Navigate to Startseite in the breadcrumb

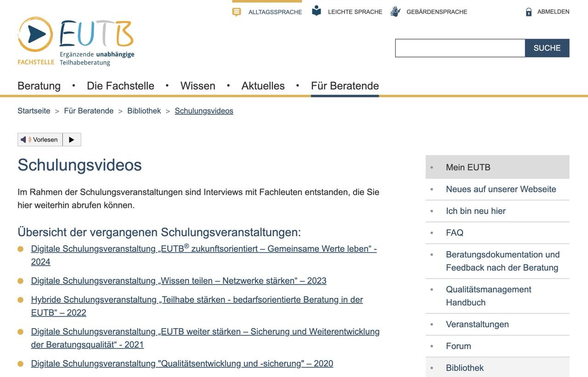pyautogui.click(x=34, y=111)
